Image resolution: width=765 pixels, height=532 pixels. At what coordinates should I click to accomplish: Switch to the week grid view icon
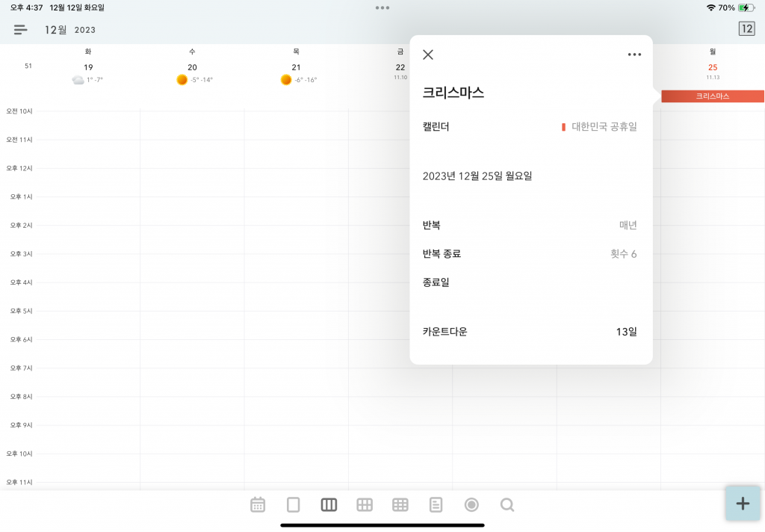(x=365, y=504)
